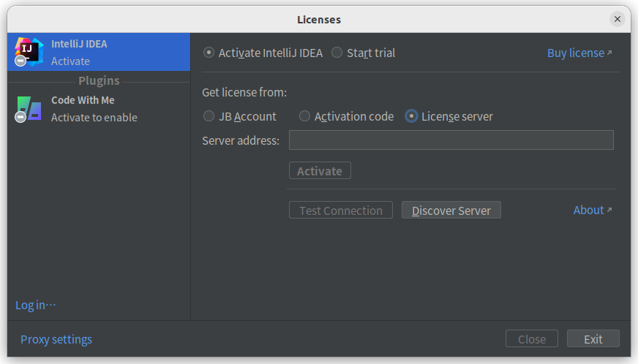Image resolution: width=638 pixels, height=364 pixels.
Task: Click the Test Connection button
Action: click(x=341, y=211)
